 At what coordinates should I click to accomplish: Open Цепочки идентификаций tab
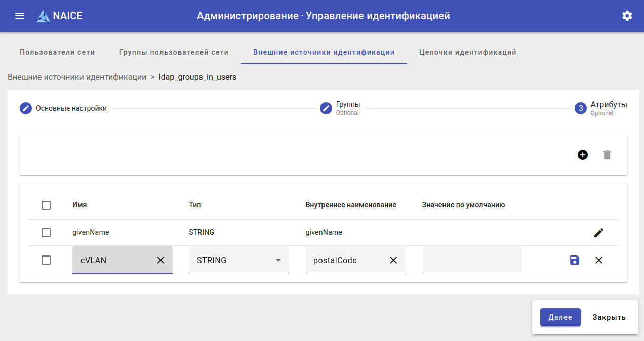[468, 52]
